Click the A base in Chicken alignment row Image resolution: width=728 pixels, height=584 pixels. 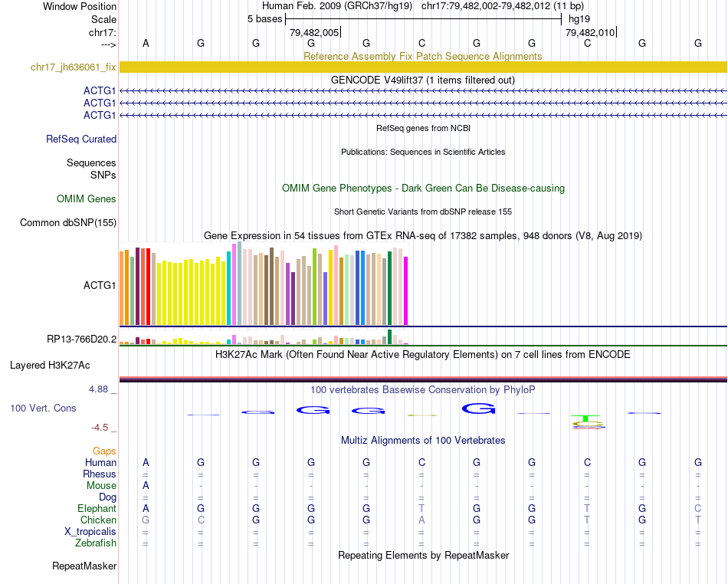click(x=421, y=520)
